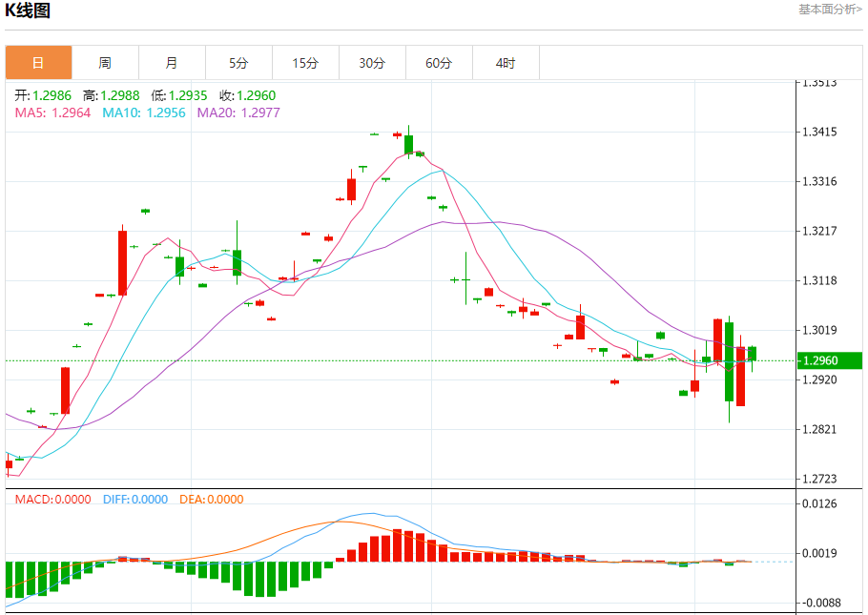Screen dimensions: 868x615
Task: Open the 月 monthly chart tab
Action: pos(172,63)
